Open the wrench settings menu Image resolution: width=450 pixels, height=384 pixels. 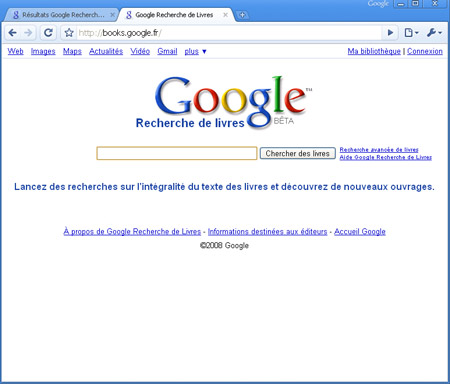click(x=434, y=33)
